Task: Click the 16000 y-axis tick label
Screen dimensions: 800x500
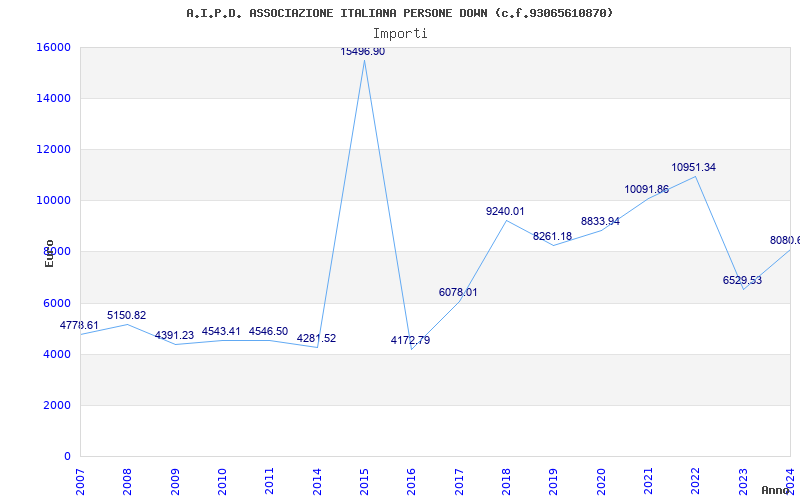Action: coord(53,48)
